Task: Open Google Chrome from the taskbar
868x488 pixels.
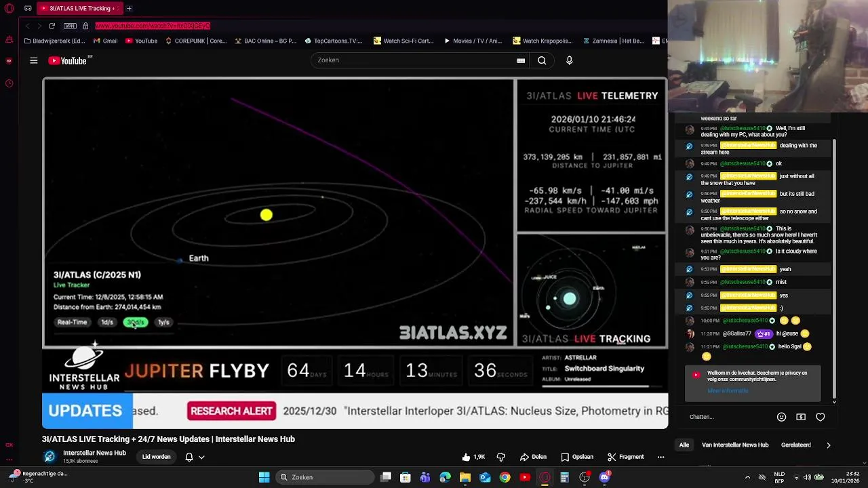Action: coord(505,477)
